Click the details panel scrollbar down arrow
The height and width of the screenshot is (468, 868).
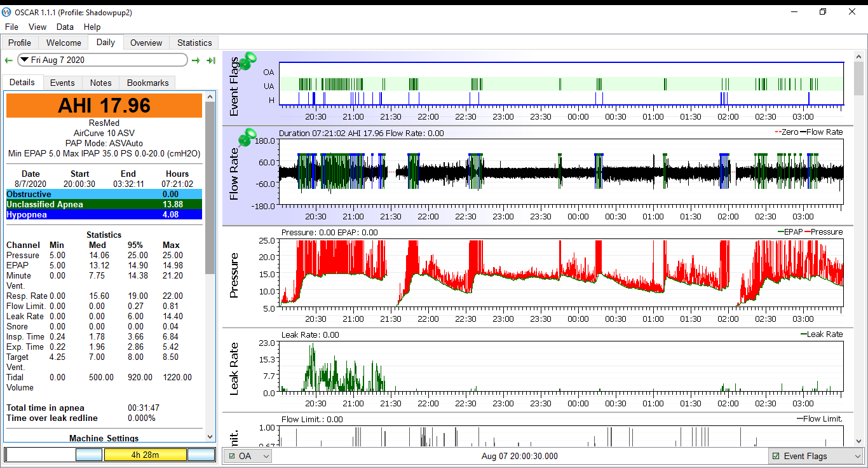point(210,437)
